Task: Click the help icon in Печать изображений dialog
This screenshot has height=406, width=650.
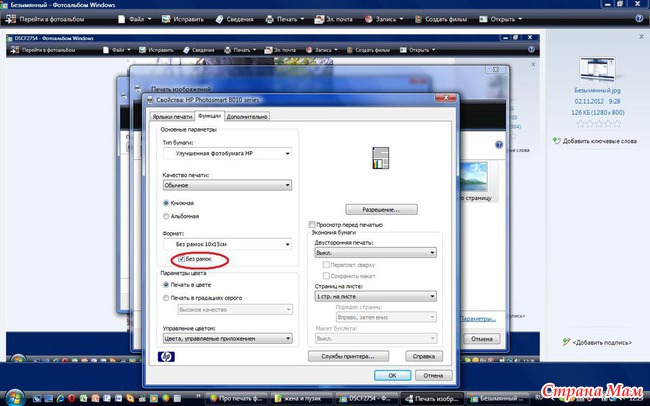Action: click(x=499, y=145)
